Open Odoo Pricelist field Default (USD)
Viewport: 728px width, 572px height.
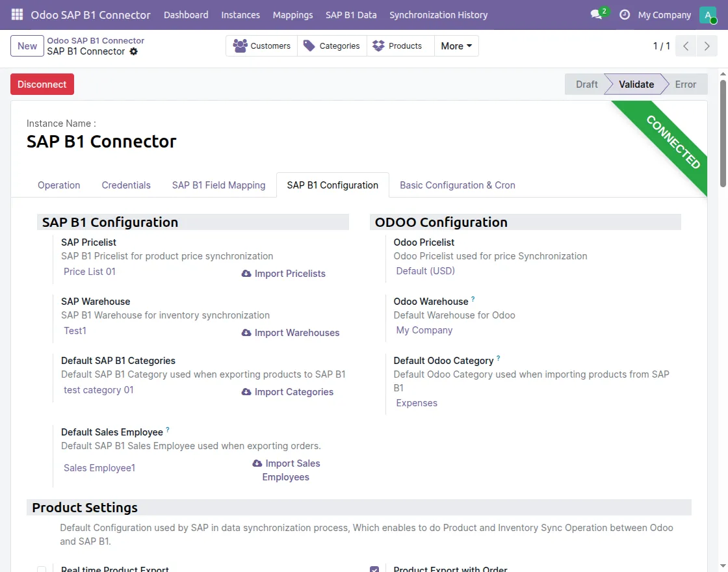pyautogui.click(x=425, y=270)
